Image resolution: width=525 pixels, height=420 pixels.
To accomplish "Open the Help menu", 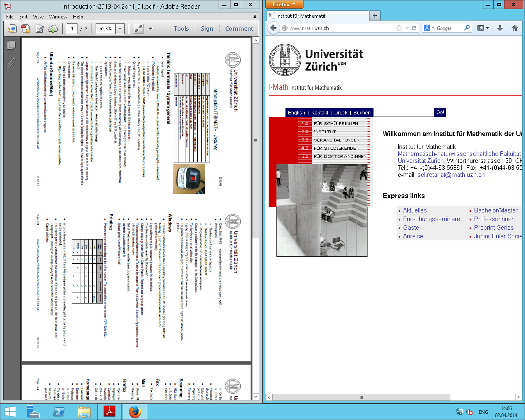I will coord(78,17).
